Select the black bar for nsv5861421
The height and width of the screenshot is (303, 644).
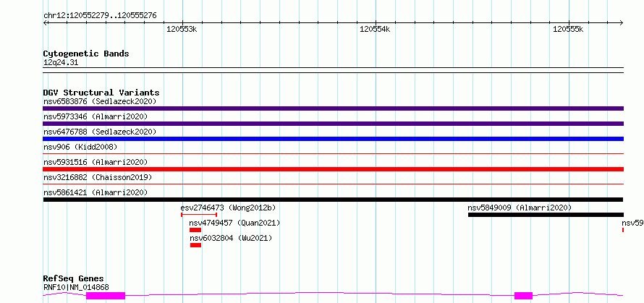click(333, 200)
